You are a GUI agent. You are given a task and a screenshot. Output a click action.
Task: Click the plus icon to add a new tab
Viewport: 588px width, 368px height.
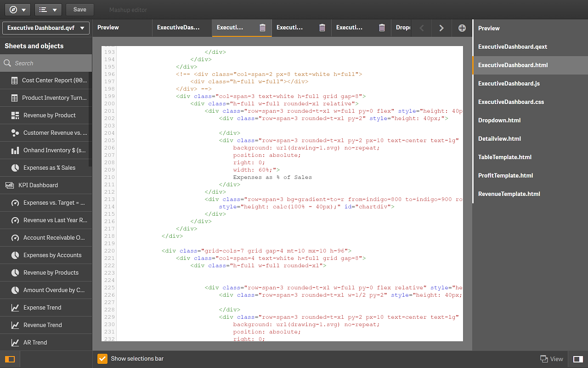click(462, 28)
